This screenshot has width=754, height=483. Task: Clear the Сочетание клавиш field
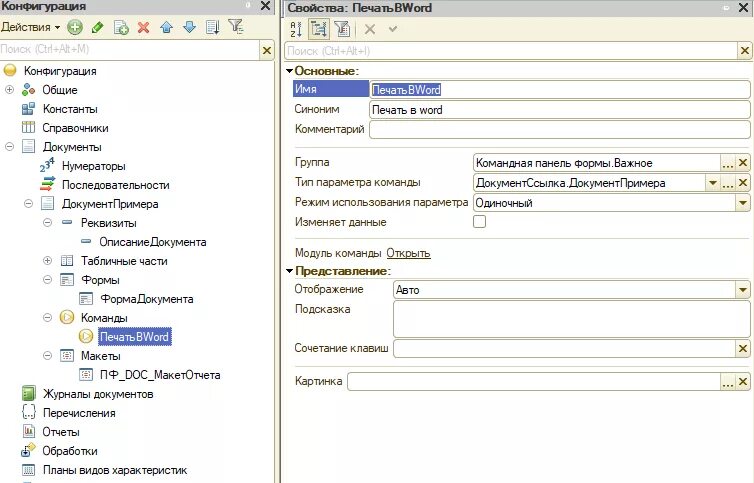(743, 348)
